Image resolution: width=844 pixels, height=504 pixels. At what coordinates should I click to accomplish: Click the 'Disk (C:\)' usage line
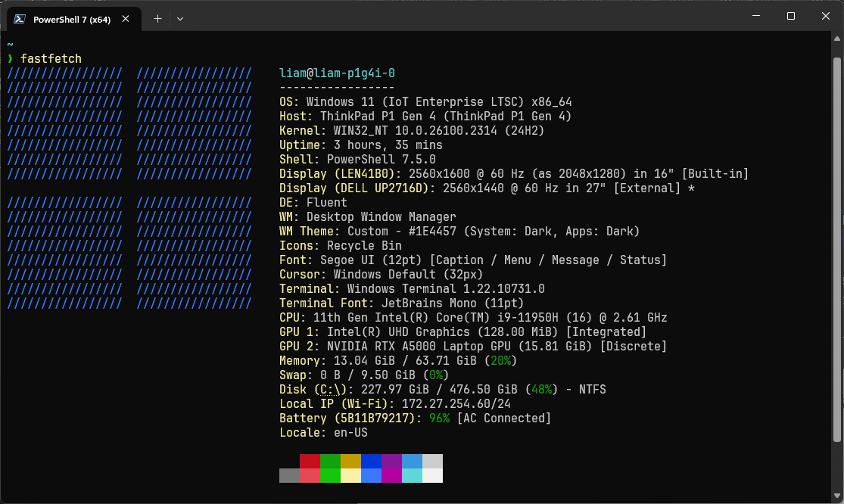443,390
